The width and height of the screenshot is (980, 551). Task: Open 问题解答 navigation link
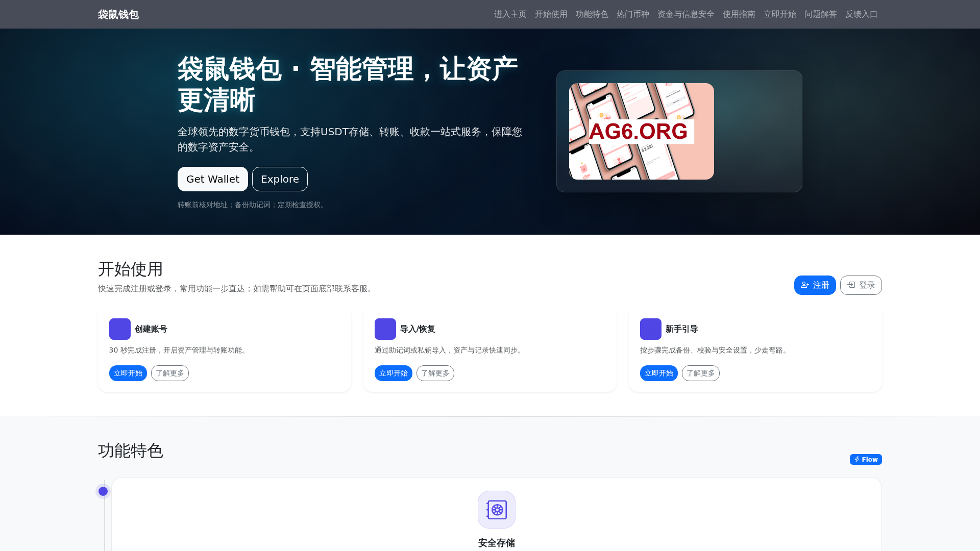pos(820,14)
